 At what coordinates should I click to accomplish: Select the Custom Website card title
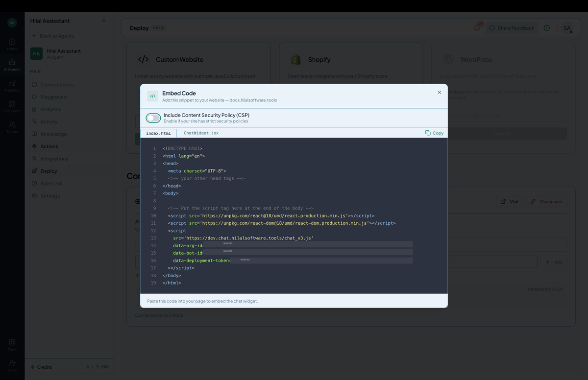point(179,60)
